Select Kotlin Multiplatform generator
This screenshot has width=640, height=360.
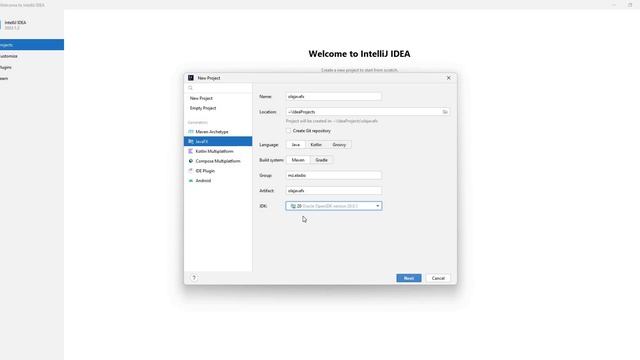coord(218,151)
